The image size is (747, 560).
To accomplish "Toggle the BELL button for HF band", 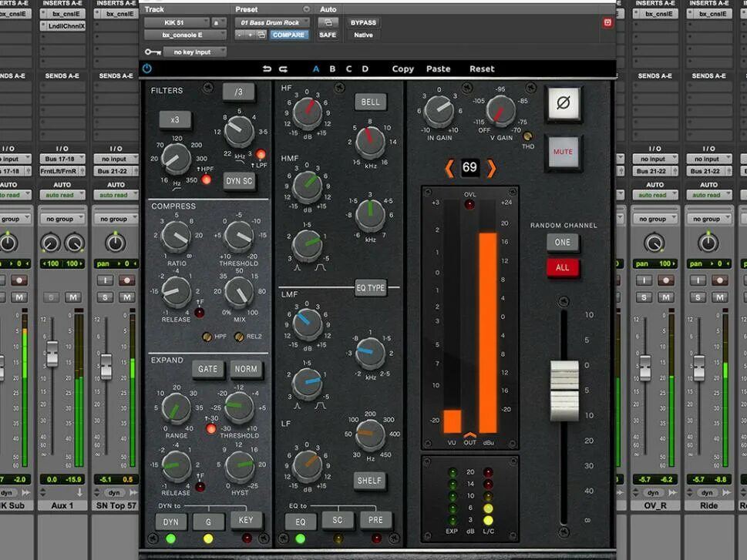I will pyautogui.click(x=370, y=102).
